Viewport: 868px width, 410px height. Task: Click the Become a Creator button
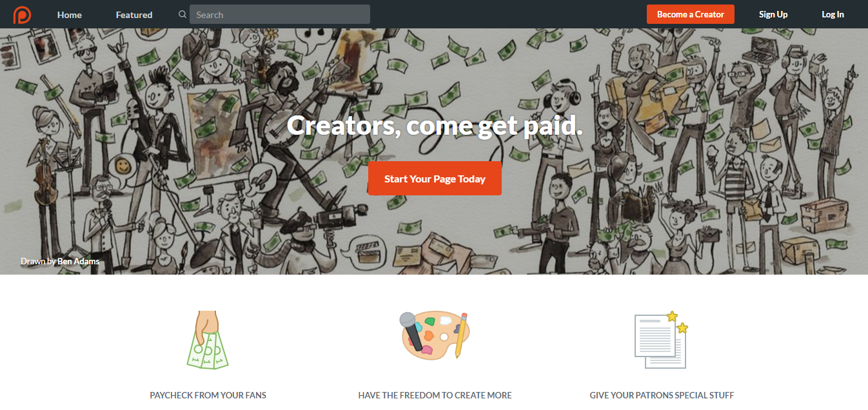(691, 14)
